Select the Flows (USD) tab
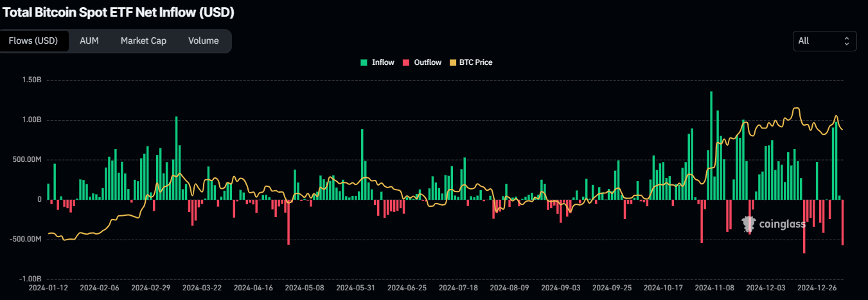This screenshot has width=868, height=300. [x=33, y=40]
